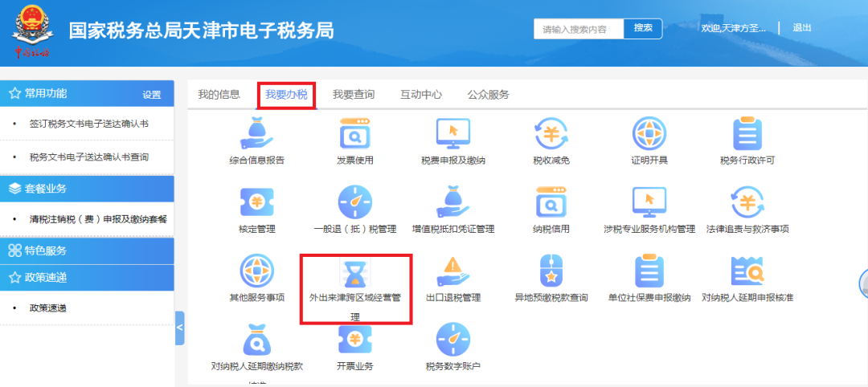Click the search input field

[579, 29]
